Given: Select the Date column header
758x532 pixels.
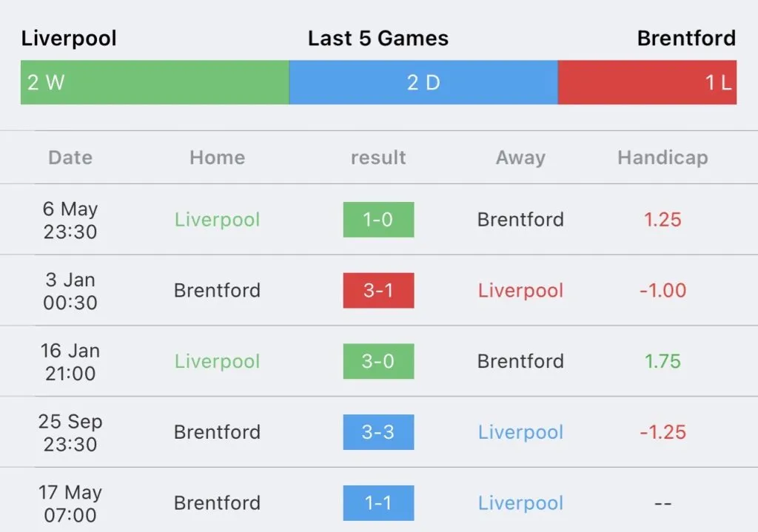Looking at the screenshot, I should coord(70,158).
